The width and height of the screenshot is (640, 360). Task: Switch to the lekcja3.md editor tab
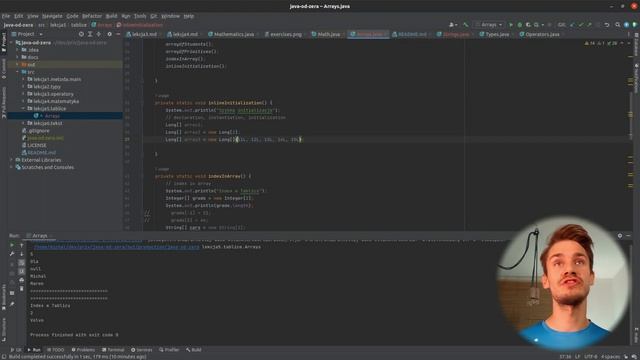coord(142,34)
